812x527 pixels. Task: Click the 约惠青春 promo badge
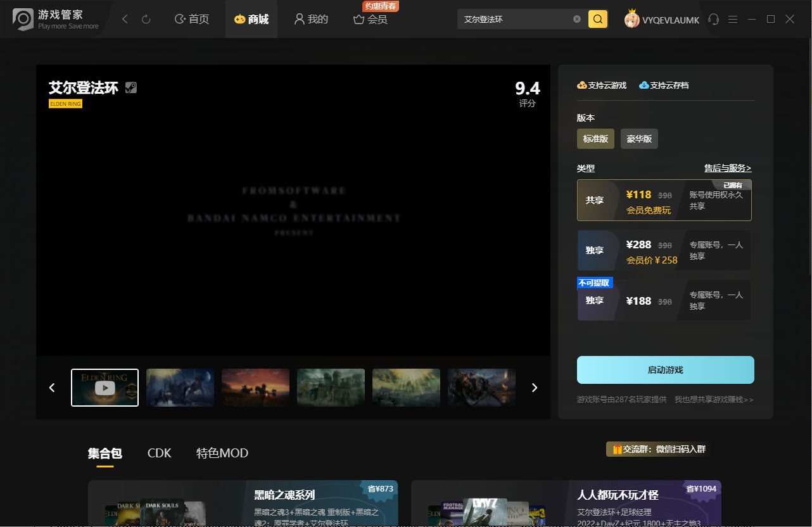pyautogui.click(x=381, y=6)
